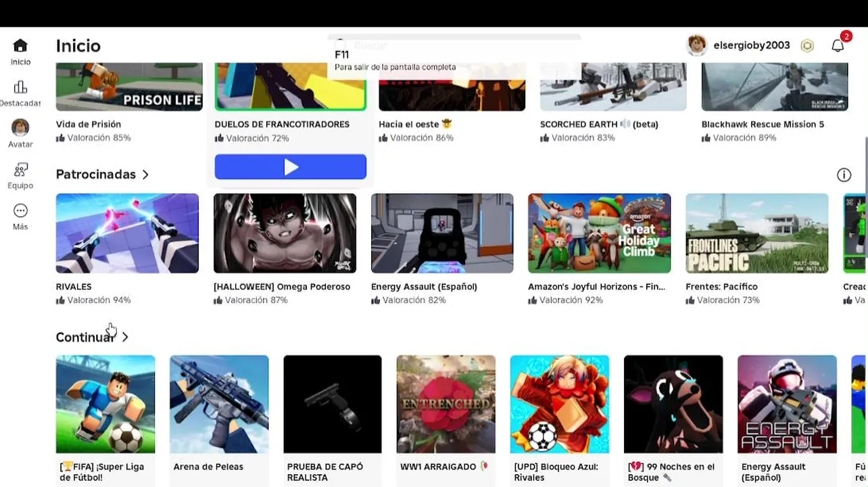Open Energy Assault thumbnail under Continuar
Viewport: 868px width, 487px height.
[787, 404]
